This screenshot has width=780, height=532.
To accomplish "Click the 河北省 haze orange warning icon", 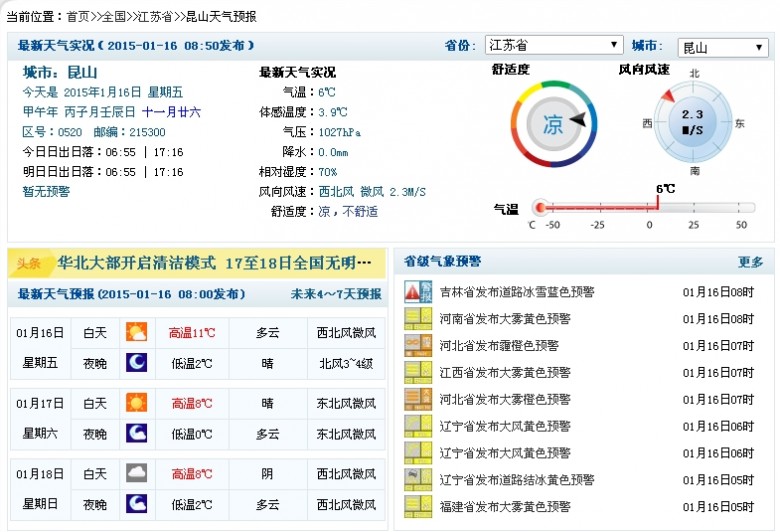I will coord(416,346).
